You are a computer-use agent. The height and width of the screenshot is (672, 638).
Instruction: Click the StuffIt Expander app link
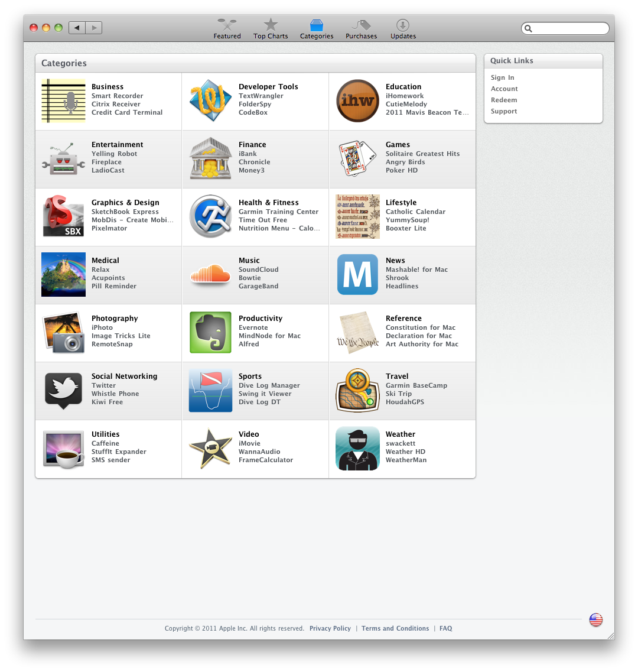[x=119, y=452]
